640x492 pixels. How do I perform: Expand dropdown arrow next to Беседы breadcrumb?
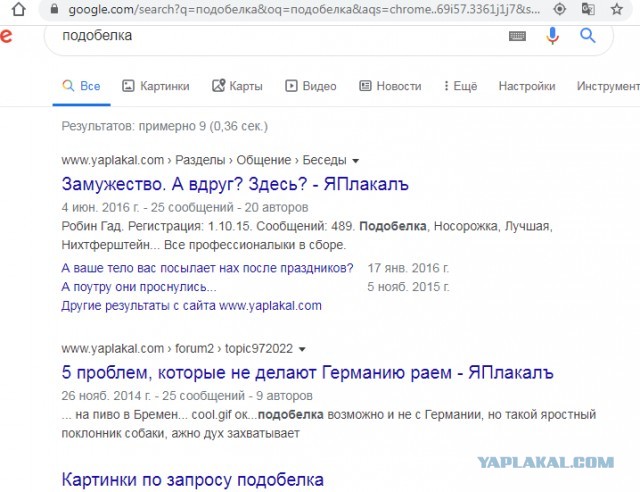tap(356, 161)
